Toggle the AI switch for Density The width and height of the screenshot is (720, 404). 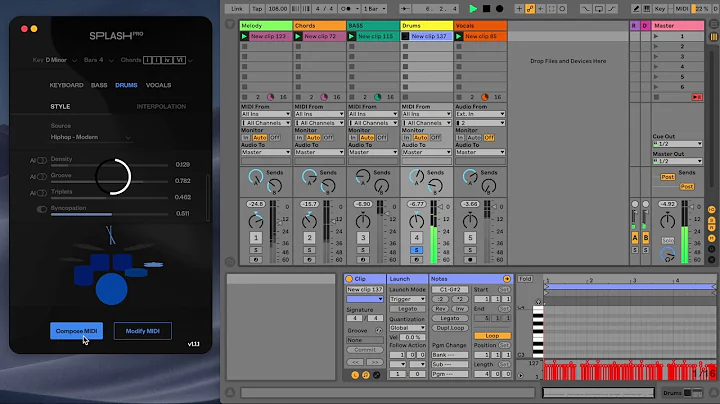(41, 160)
